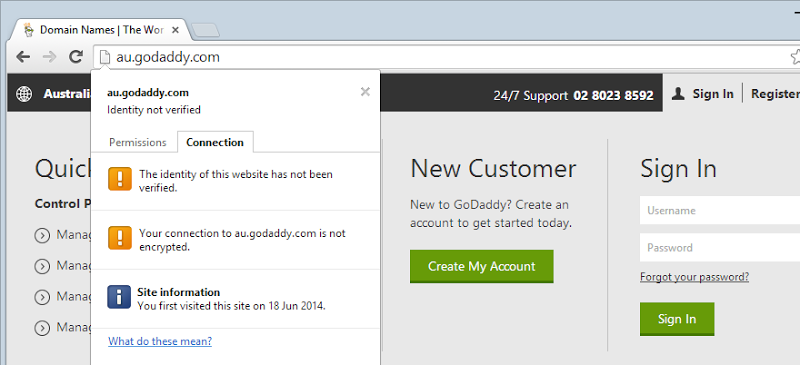Screen dimensions: 800x365
Task: Click the Register link in the header
Action: coord(775,94)
